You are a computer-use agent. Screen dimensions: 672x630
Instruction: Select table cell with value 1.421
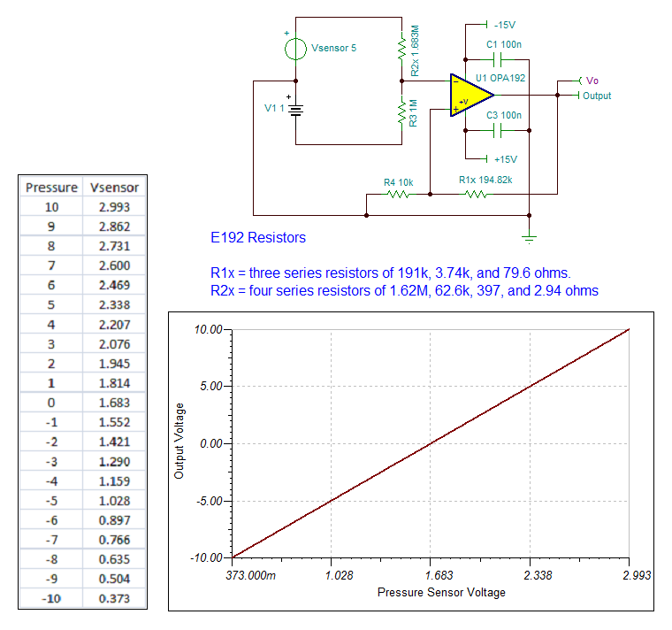[x=114, y=442]
